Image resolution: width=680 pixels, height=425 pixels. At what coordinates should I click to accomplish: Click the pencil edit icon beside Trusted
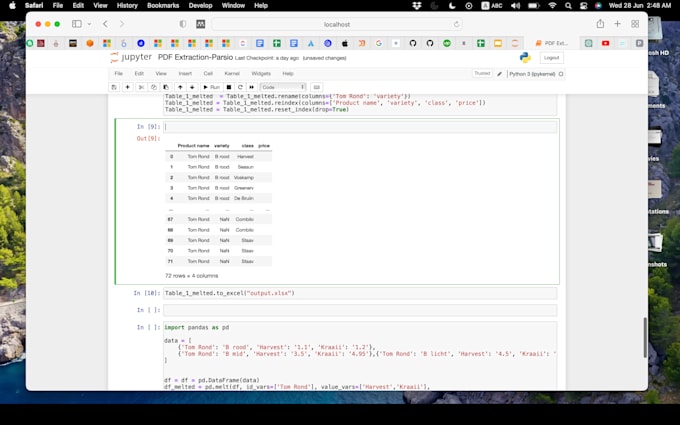click(x=500, y=74)
